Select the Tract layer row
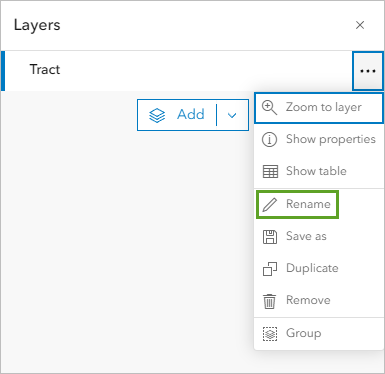Viewport: 385px width, 374px height. (177, 71)
